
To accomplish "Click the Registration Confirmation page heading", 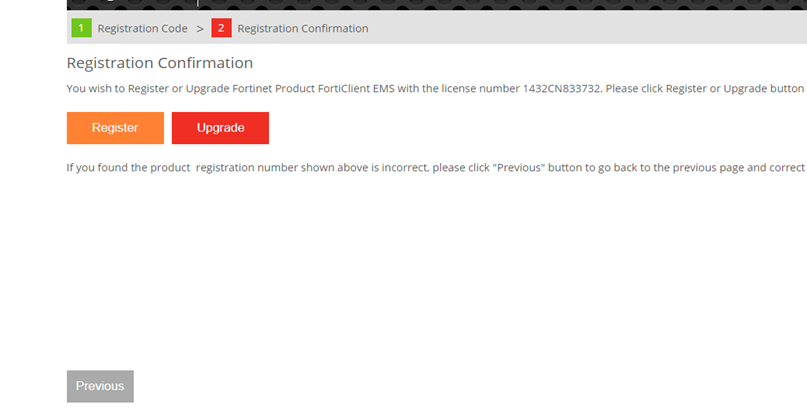I will [x=159, y=63].
